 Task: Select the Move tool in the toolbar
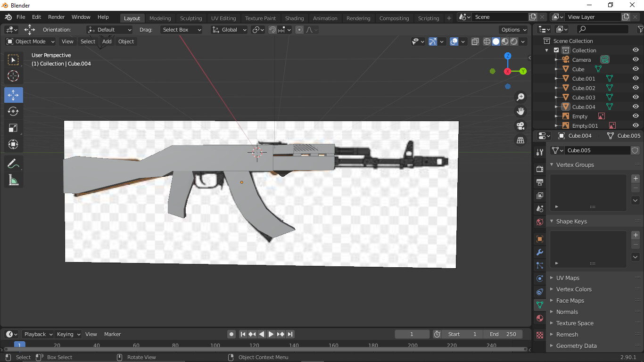[x=13, y=95]
